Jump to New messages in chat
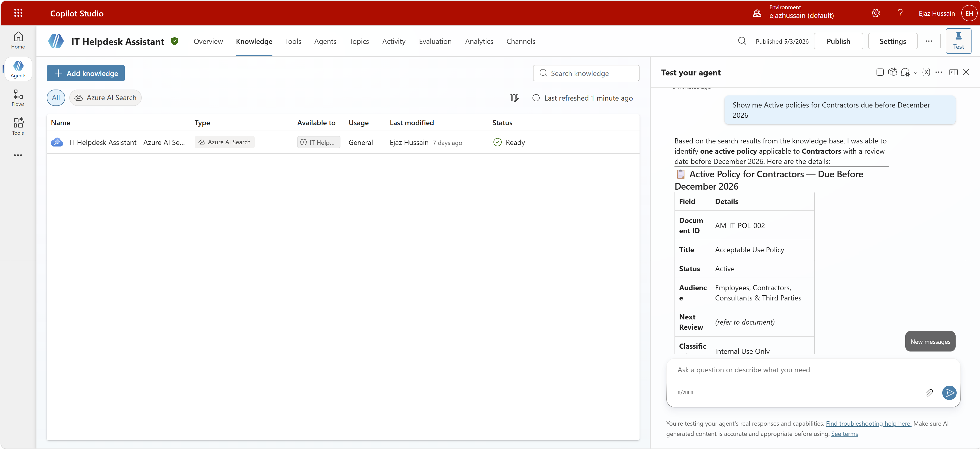This screenshot has width=980, height=449. [930, 341]
